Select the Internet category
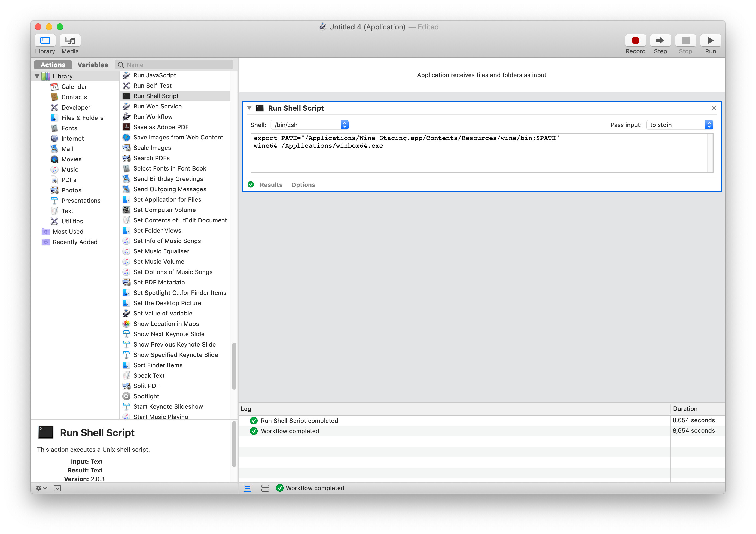The image size is (756, 534). tap(72, 138)
